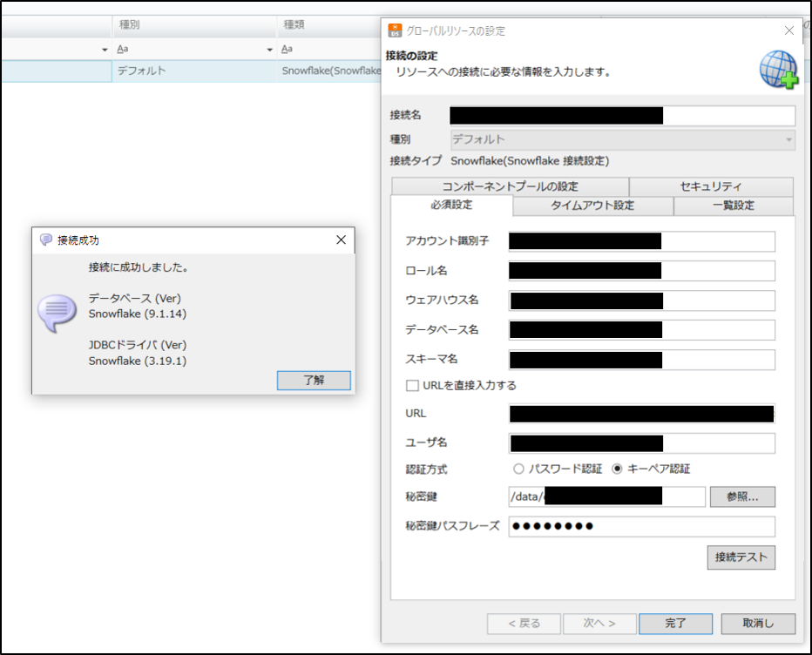Switch to セキュリティ tab

711,186
